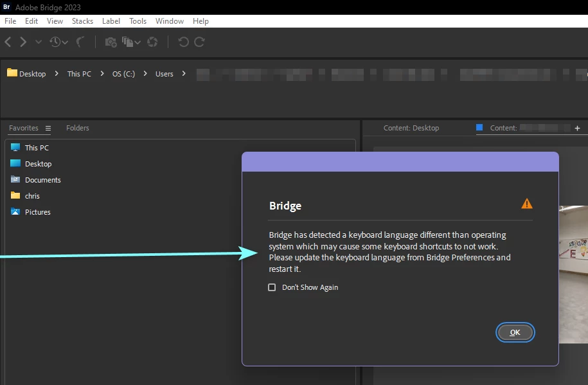Image resolution: width=588 pixels, height=385 pixels.
Task: Click Desktop in the path breadcrumb
Action: click(33, 74)
